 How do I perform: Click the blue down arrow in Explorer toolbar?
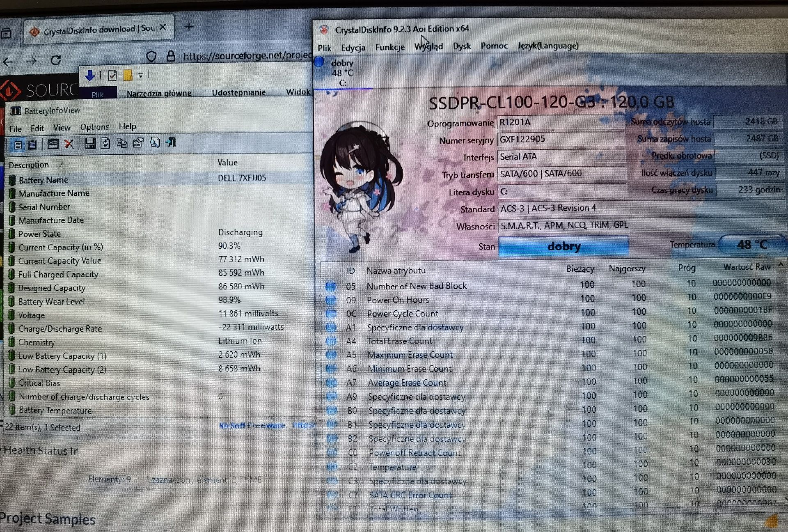[x=89, y=75]
